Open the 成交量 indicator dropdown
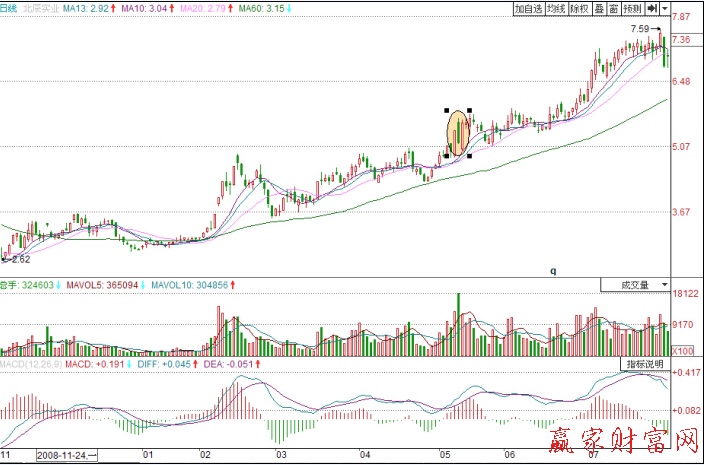Image resolution: width=704 pixels, height=465 pixels. 634,285
